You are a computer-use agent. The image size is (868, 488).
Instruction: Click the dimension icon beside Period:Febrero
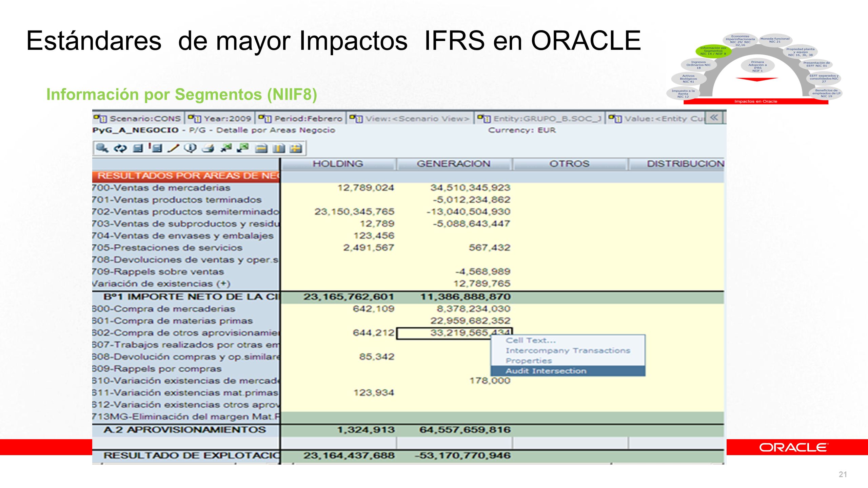pyautogui.click(x=265, y=118)
